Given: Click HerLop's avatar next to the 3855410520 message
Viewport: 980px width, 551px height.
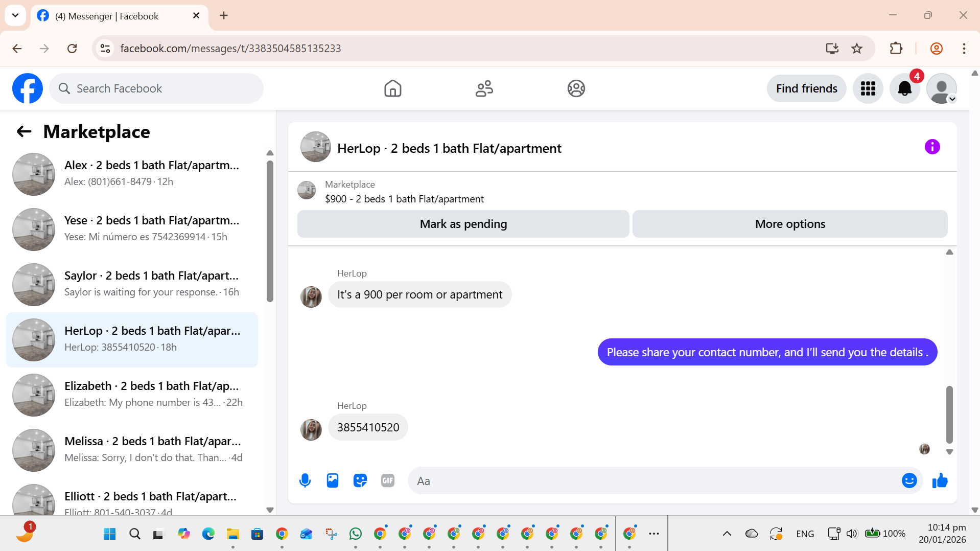Looking at the screenshot, I should pyautogui.click(x=311, y=429).
